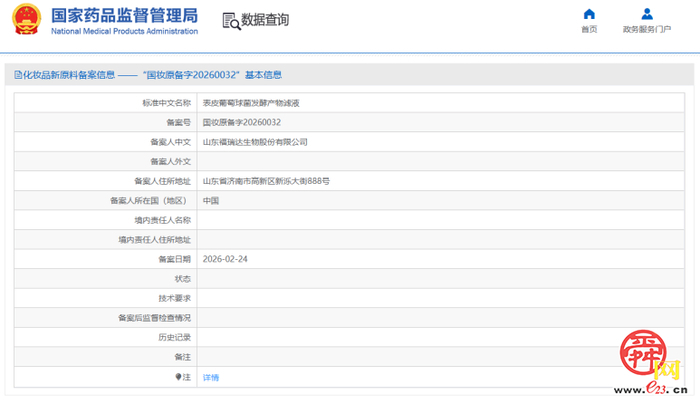This screenshot has width=700, height=404.
Task: Click the 首页 home icon
Action: (x=589, y=14)
